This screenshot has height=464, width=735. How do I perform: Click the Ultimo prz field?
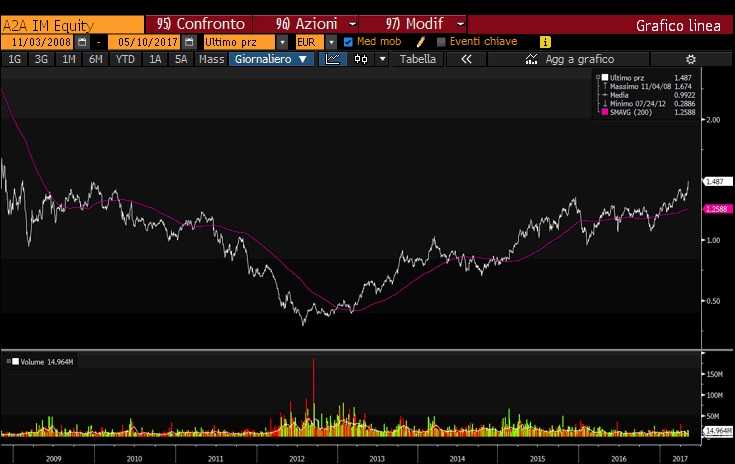[x=239, y=42]
